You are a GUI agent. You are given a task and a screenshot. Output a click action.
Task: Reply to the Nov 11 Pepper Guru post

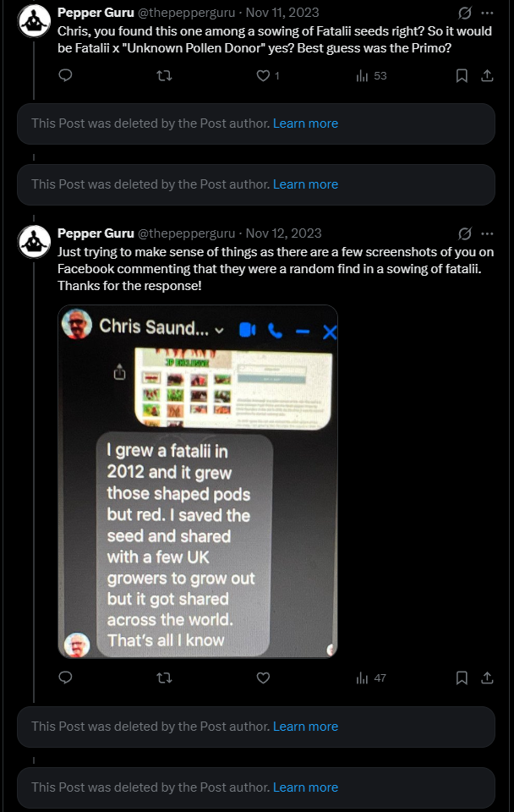[x=66, y=76]
